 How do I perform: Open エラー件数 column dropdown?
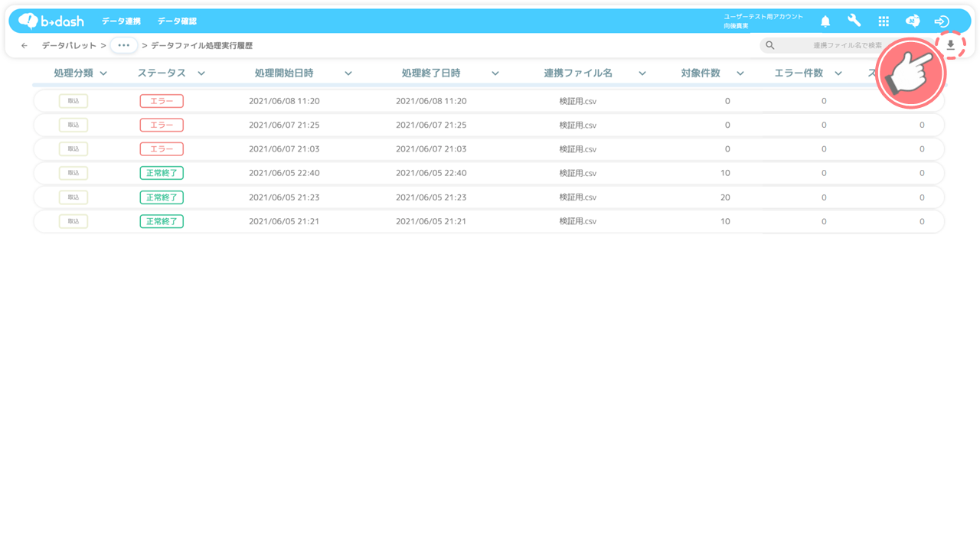838,73
